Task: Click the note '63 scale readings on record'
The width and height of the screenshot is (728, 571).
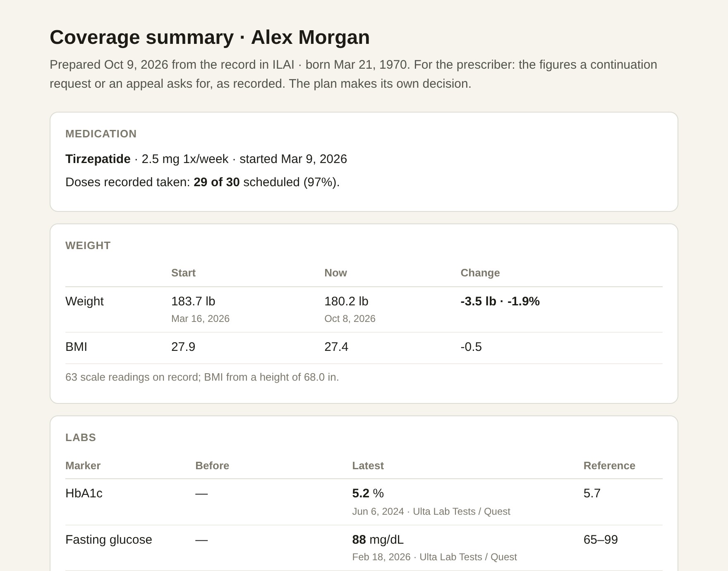Action: (133, 377)
